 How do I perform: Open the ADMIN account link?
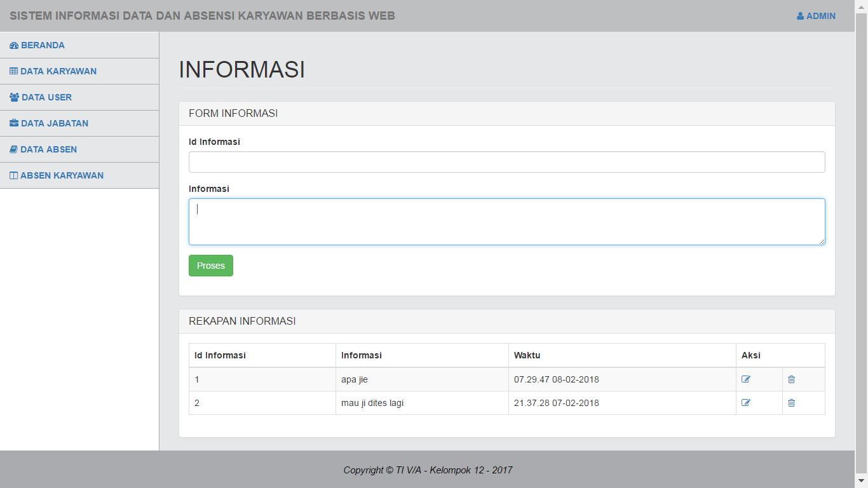click(x=820, y=16)
